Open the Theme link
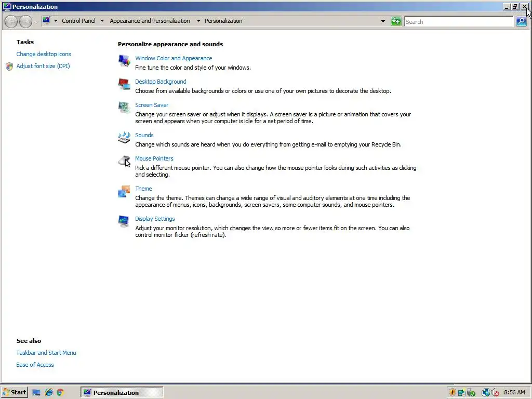Screen dimensions: 532x399 143,189
